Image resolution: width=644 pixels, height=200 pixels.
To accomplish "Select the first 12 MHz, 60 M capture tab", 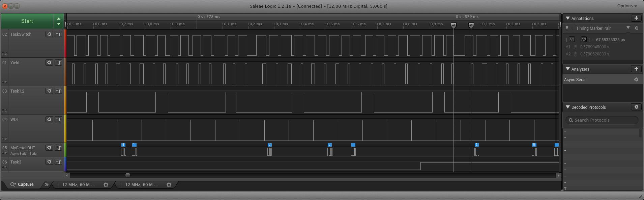I will [78, 185].
